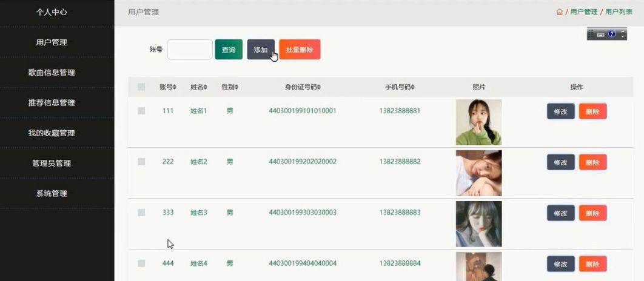The height and width of the screenshot is (281, 644).
Task: Click the name cell 姓名2
Action: (199, 162)
